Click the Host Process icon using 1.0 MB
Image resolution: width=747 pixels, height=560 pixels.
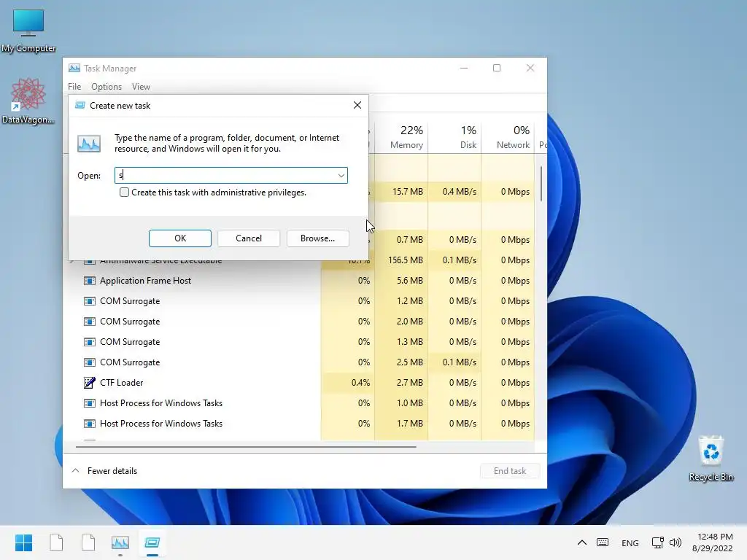(x=89, y=403)
